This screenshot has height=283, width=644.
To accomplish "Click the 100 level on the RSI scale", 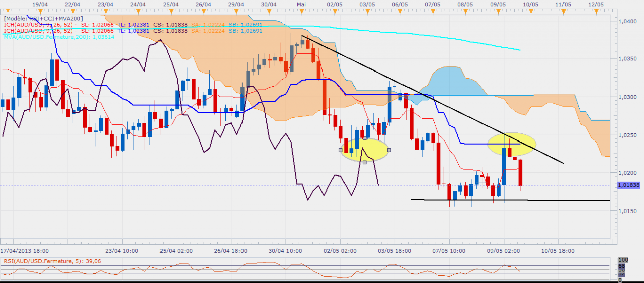I will tap(623, 260).
